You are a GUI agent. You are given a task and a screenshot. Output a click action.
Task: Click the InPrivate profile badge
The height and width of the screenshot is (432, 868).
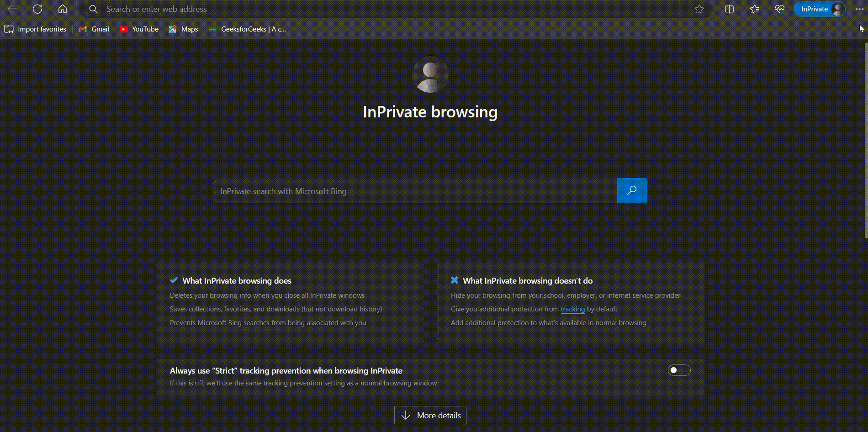pos(820,9)
